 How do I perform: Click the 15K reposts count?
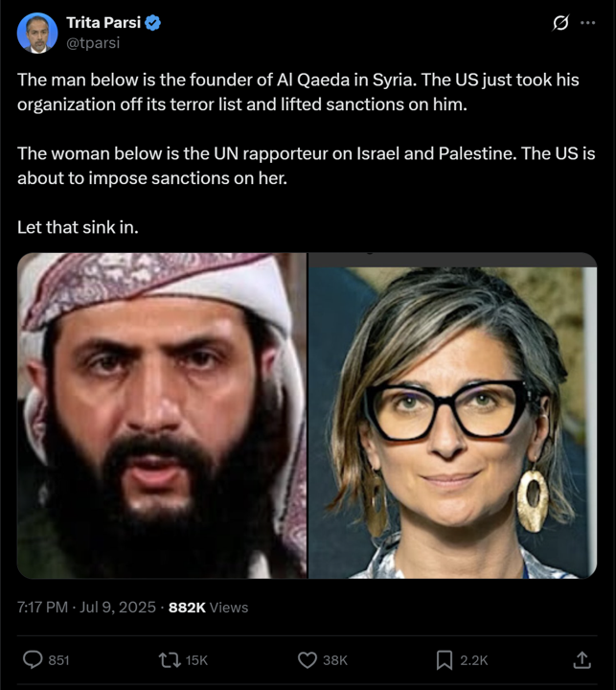click(196, 660)
